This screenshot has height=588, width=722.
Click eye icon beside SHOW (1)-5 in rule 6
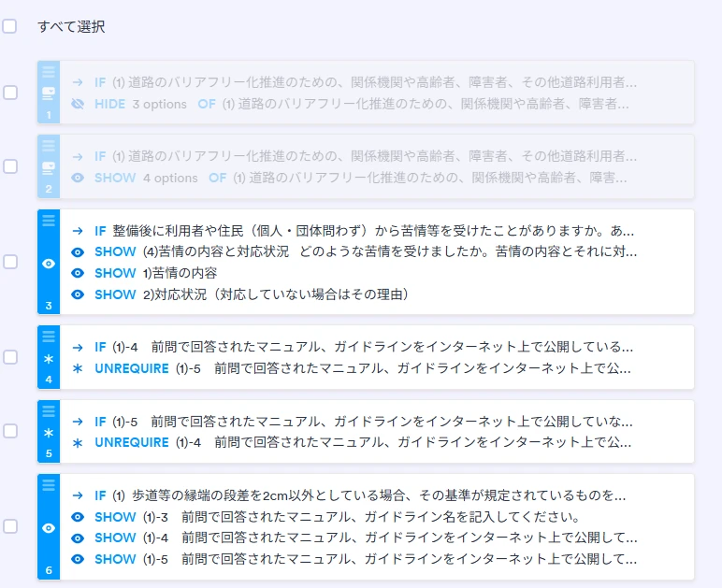[x=78, y=559]
